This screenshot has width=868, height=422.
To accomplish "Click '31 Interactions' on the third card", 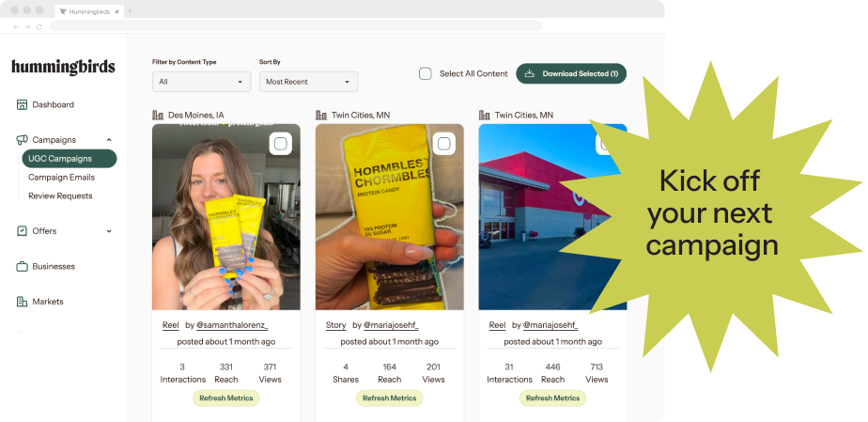I will (509, 373).
